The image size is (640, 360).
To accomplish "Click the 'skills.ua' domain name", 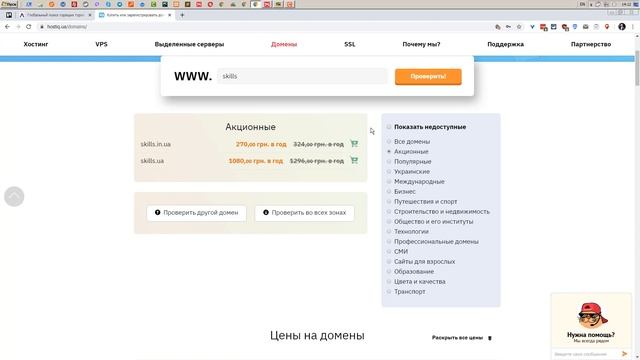I will pyautogui.click(x=152, y=161).
